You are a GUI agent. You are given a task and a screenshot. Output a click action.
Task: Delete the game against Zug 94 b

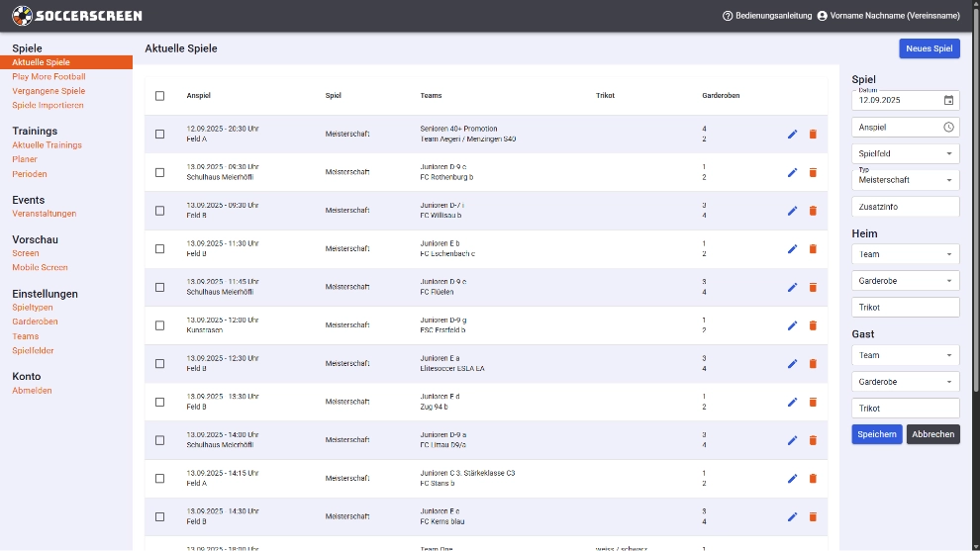click(x=813, y=402)
